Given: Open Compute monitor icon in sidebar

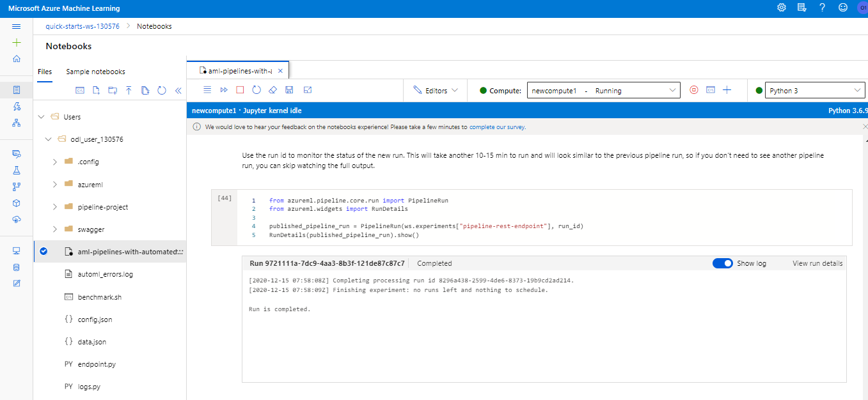Looking at the screenshot, I should click(x=17, y=250).
